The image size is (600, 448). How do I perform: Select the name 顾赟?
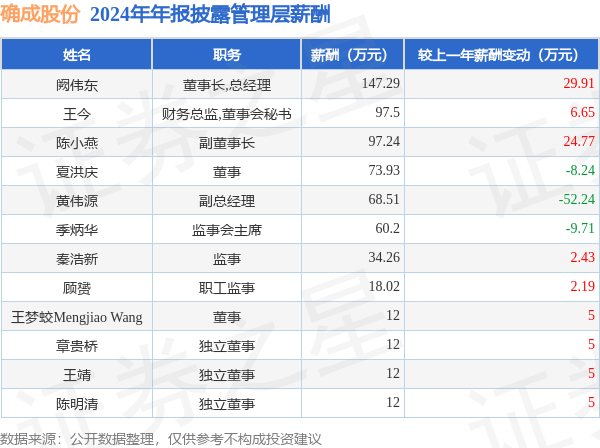pyautogui.click(x=77, y=288)
